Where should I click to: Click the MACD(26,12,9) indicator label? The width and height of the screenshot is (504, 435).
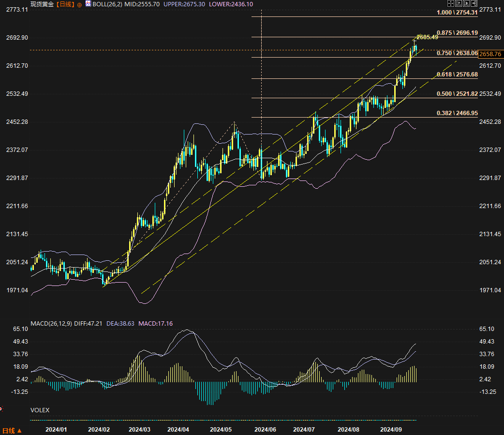pyautogui.click(x=51, y=323)
